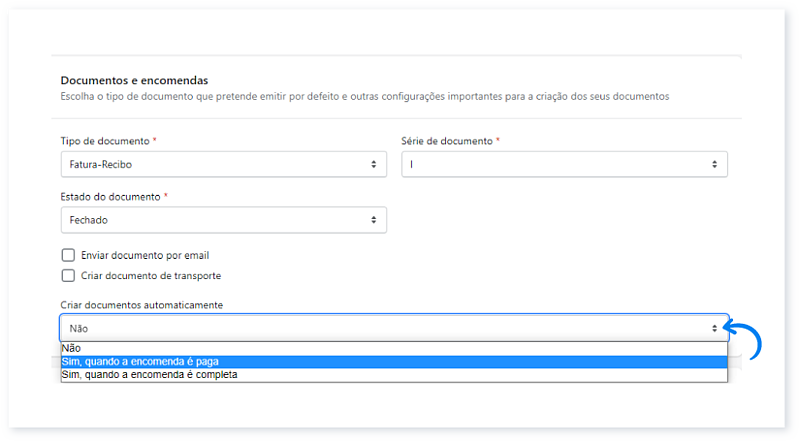Open the Série de documento select box

tap(564, 164)
